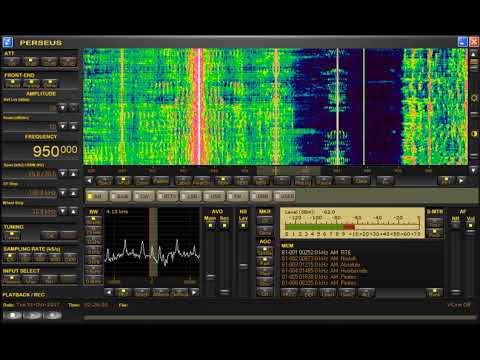Shift the waterfall frequency span left

[x=89, y=180]
